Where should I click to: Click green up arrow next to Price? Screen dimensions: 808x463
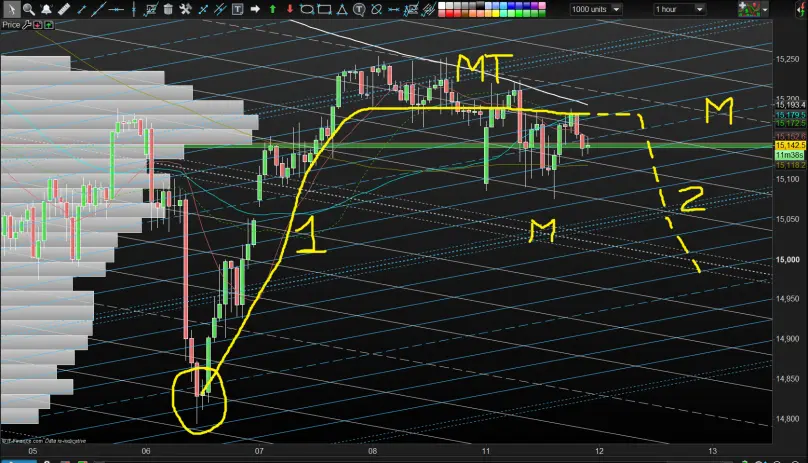point(49,25)
